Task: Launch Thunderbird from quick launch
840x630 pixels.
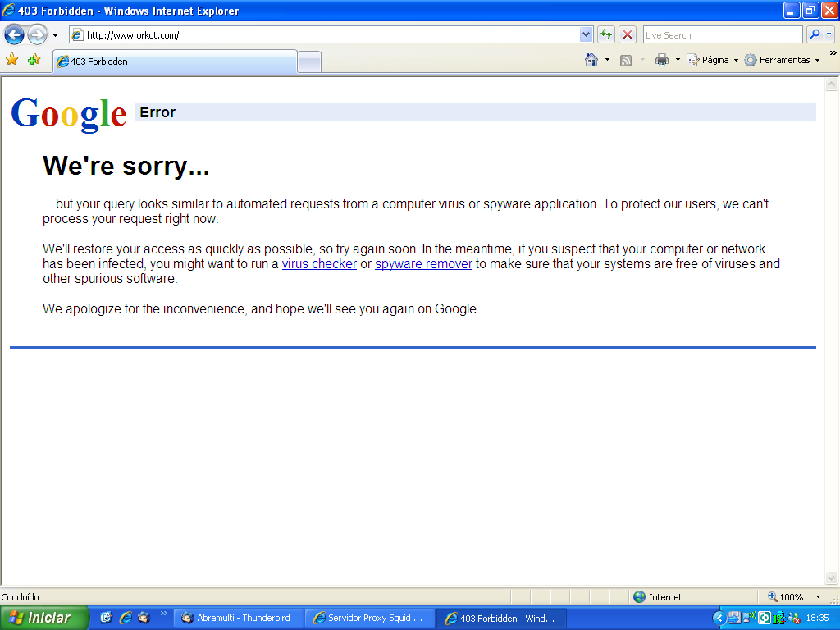Action: pyautogui.click(x=144, y=618)
